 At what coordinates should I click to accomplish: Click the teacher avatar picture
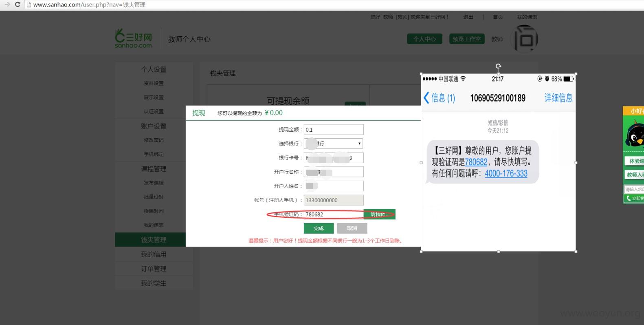point(524,39)
